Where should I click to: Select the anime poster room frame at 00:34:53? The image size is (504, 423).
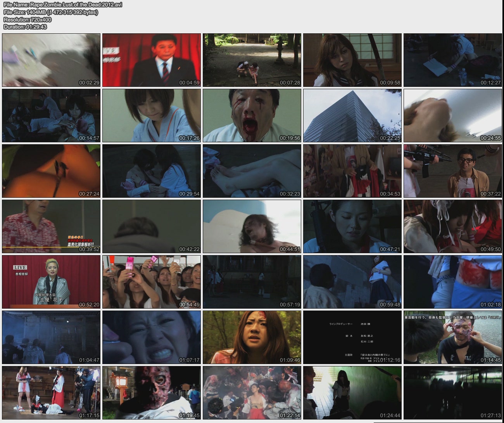(352, 171)
